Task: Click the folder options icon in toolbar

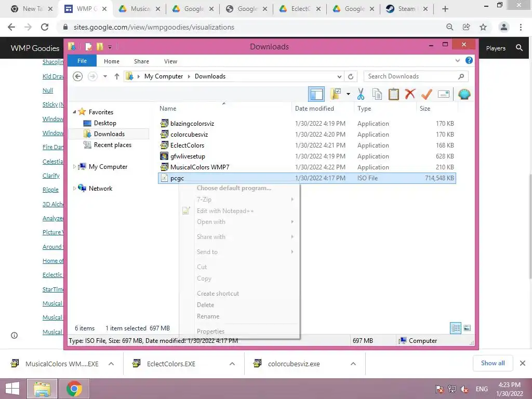Action: (336, 94)
